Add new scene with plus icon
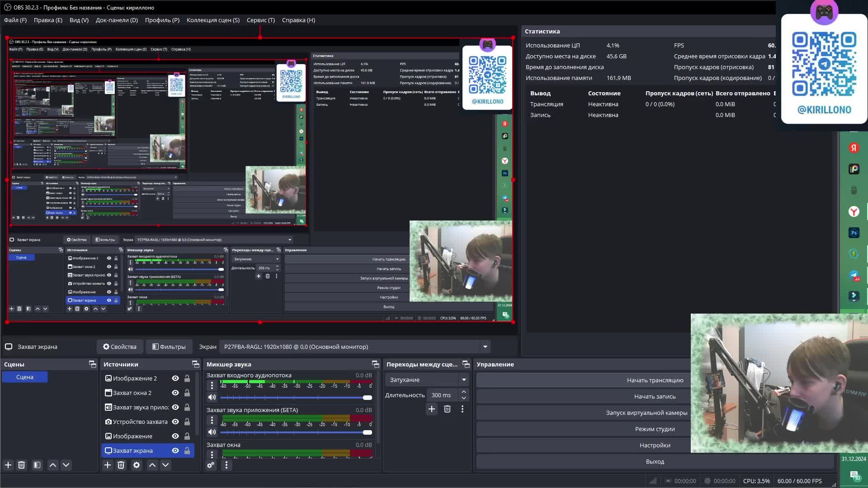Screen dimensions: 868x488 click(8, 465)
